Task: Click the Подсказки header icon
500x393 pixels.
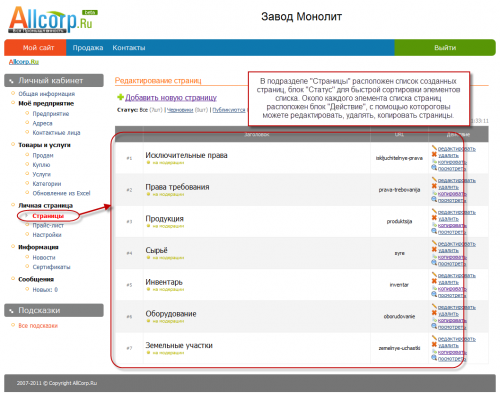Action: [11, 311]
